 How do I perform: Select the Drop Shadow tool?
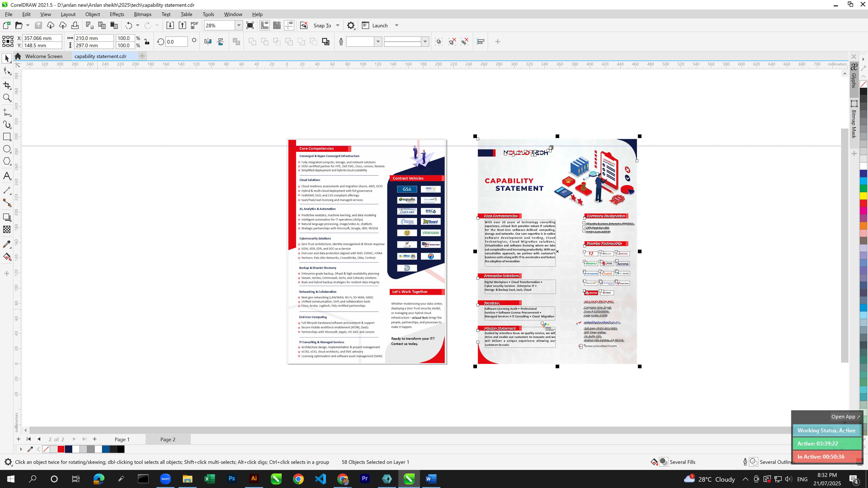pos(7,217)
